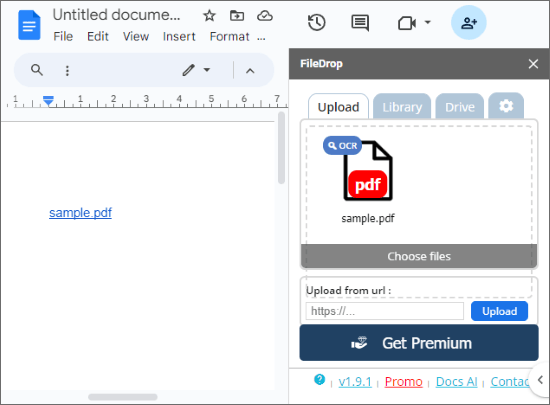The image size is (550, 405).
Task: Click the help question mark icon
Action: click(x=320, y=379)
